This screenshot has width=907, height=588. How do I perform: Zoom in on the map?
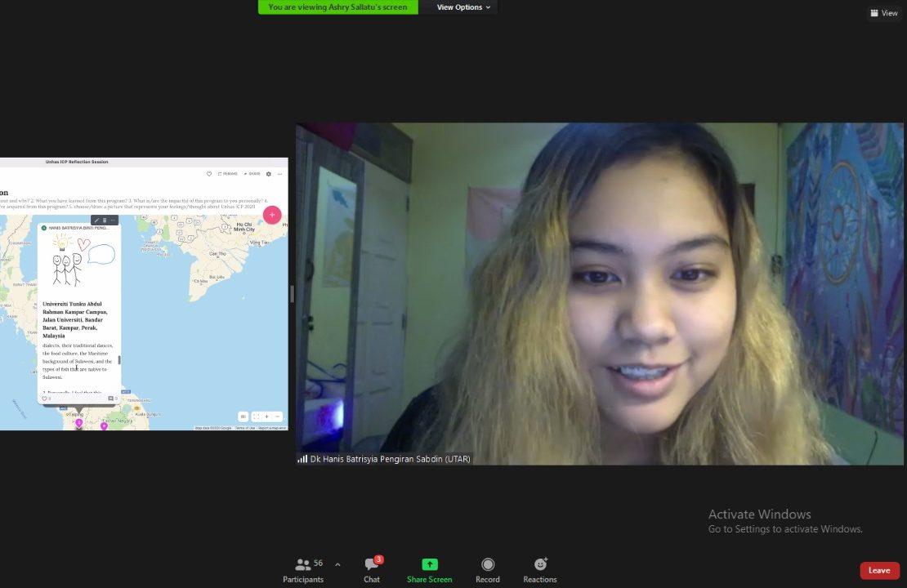266,416
